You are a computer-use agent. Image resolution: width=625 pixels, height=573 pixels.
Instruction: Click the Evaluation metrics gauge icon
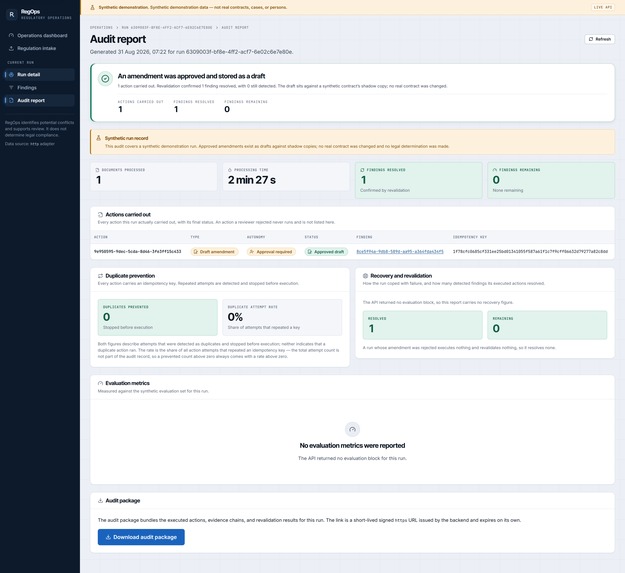(x=100, y=383)
